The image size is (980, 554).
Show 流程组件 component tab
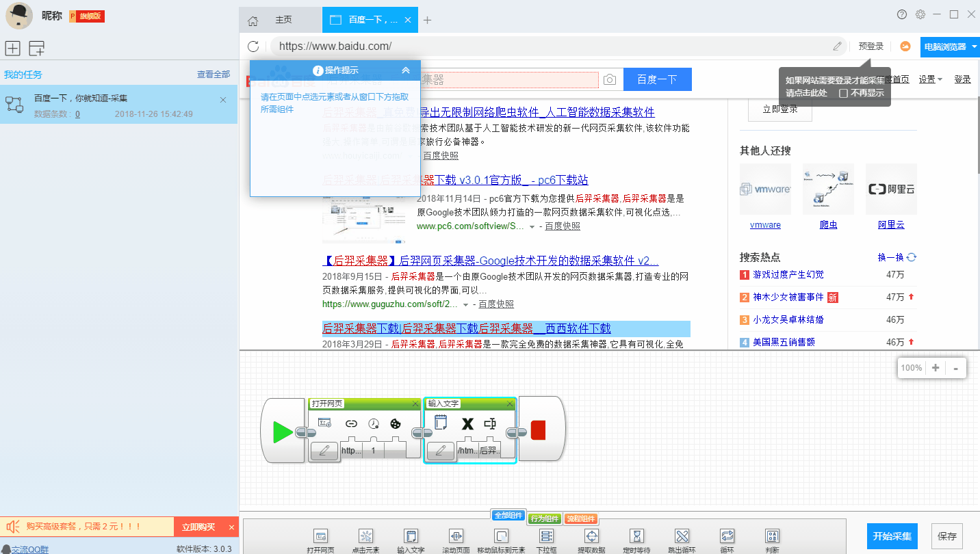[x=581, y=519]
